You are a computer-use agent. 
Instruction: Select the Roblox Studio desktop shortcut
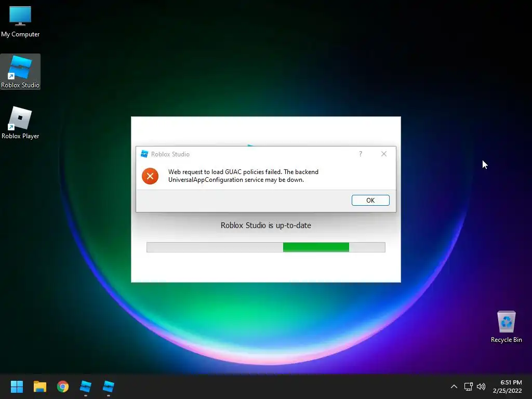[20, 72]
